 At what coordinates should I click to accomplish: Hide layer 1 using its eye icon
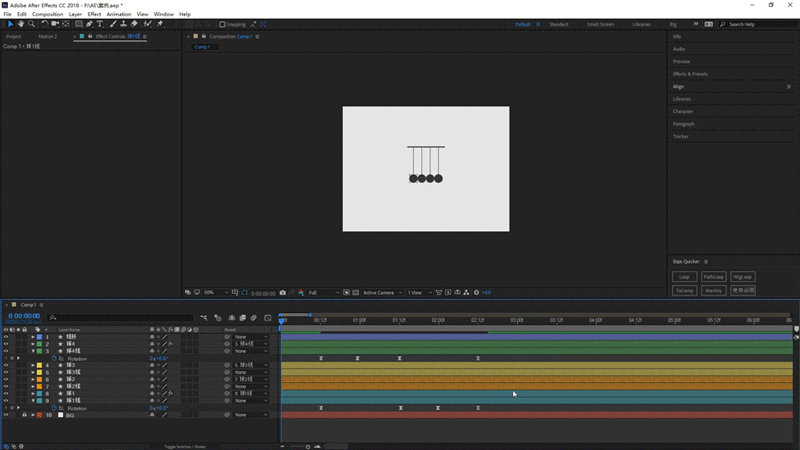click(6, 337)
